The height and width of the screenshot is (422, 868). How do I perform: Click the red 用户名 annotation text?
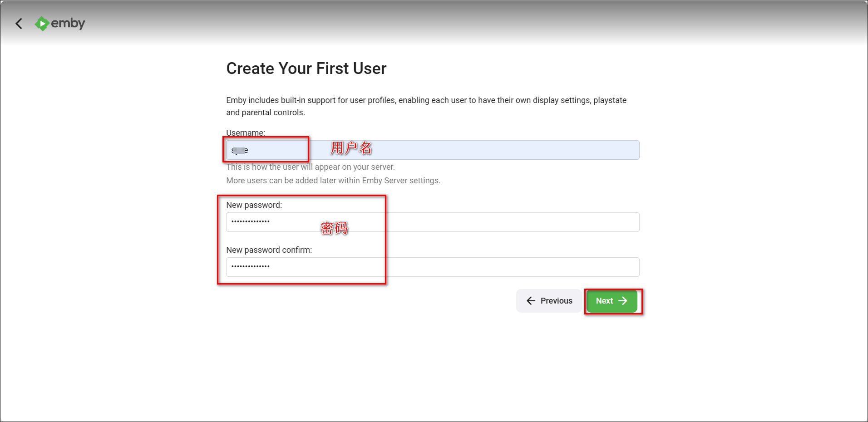click(x=351, y=148)
